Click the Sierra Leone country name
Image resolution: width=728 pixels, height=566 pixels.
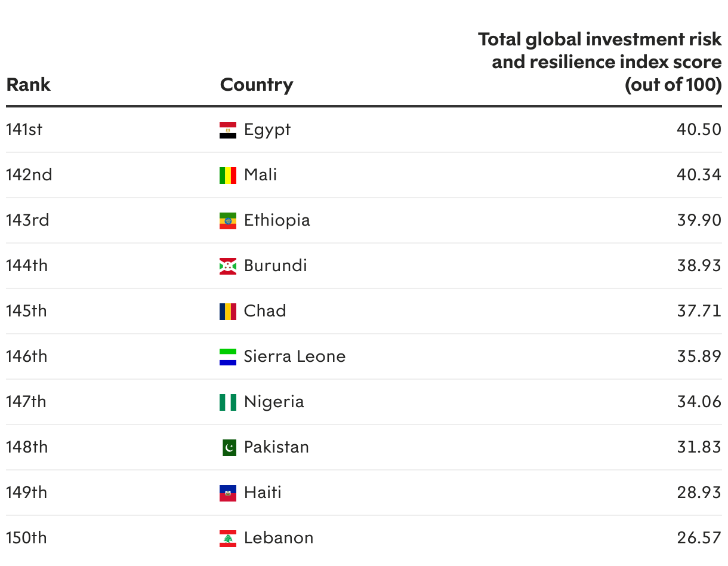[295, 356]
